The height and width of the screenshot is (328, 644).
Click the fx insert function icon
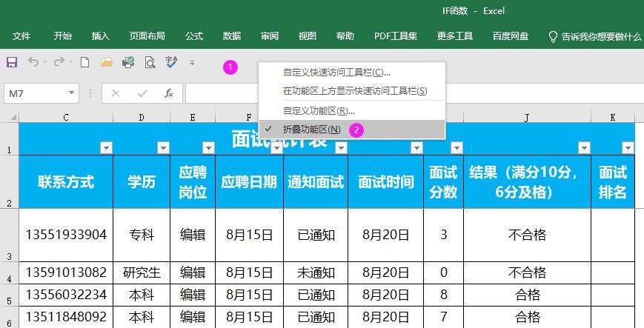(x=169, y=93)
